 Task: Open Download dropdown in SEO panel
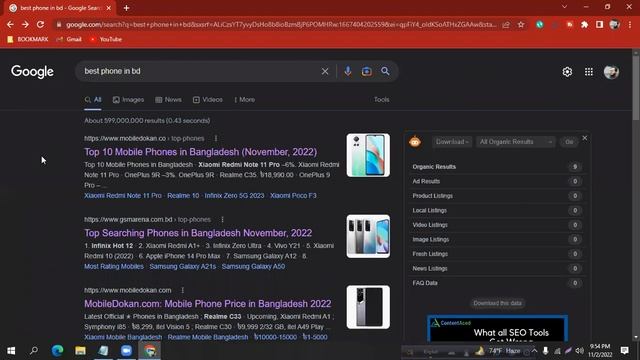pos(452,142)
